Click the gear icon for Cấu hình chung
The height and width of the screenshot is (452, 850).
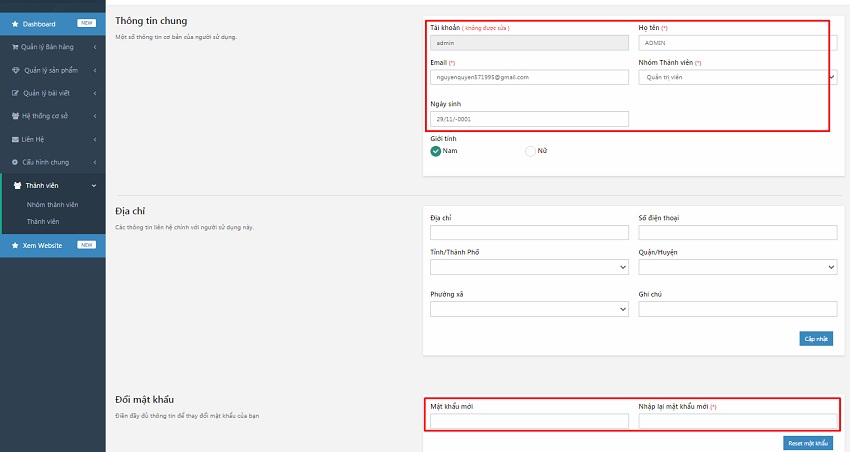(14, 162)
